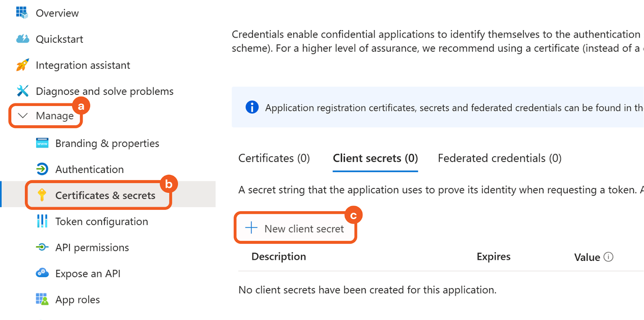Click the App roles icon
This screenshot has height=320, width=644.
[x=42, y=299]
